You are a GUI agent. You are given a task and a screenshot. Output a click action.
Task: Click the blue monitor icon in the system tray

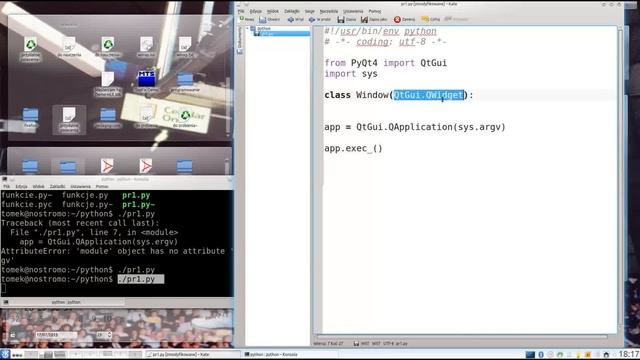[x=530, y=354]
